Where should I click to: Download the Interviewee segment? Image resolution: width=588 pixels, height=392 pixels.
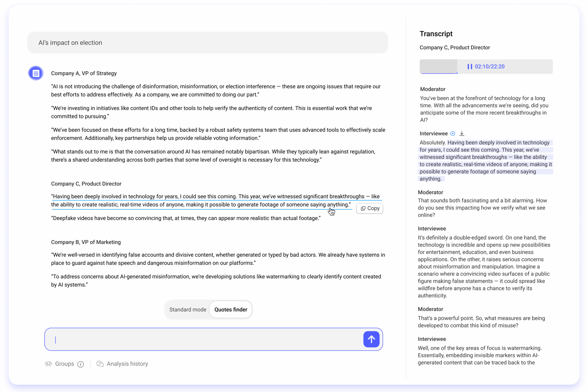(x=462, y=133)
